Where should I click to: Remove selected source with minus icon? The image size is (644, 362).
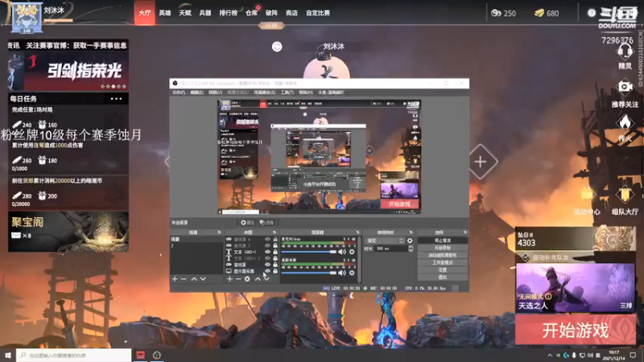[238, 279]
